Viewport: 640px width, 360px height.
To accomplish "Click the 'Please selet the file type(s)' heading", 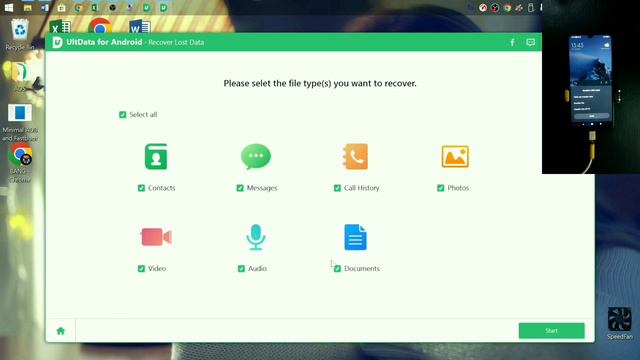I will click(x=320, y=83).
